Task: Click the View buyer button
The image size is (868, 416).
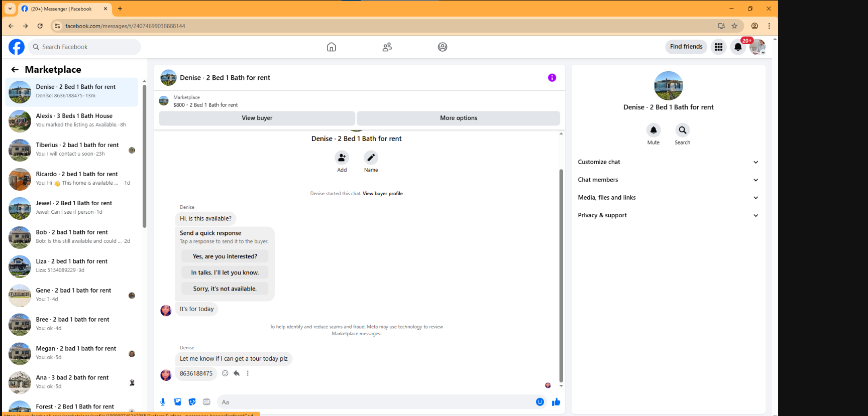Action: coord(257,118)
